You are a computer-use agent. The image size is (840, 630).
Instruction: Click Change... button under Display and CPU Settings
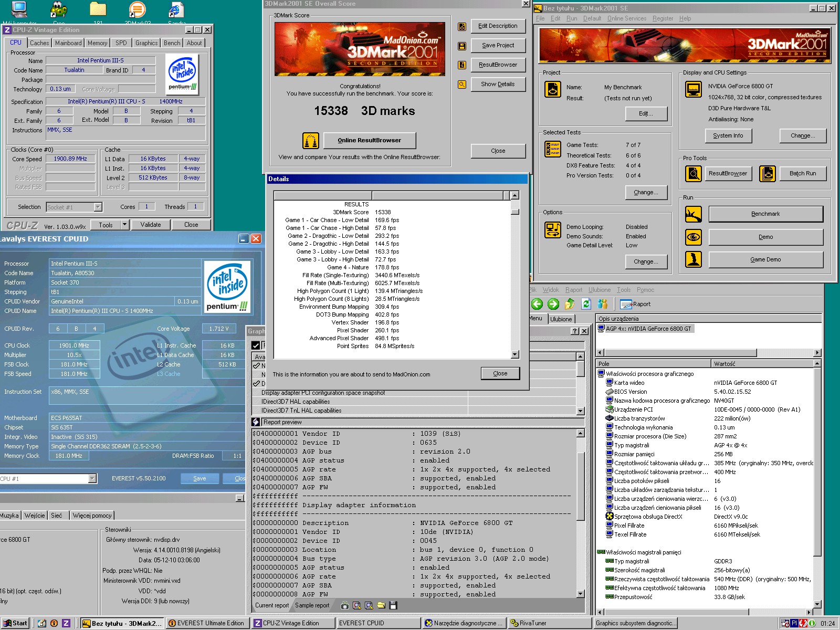[803, 135]
